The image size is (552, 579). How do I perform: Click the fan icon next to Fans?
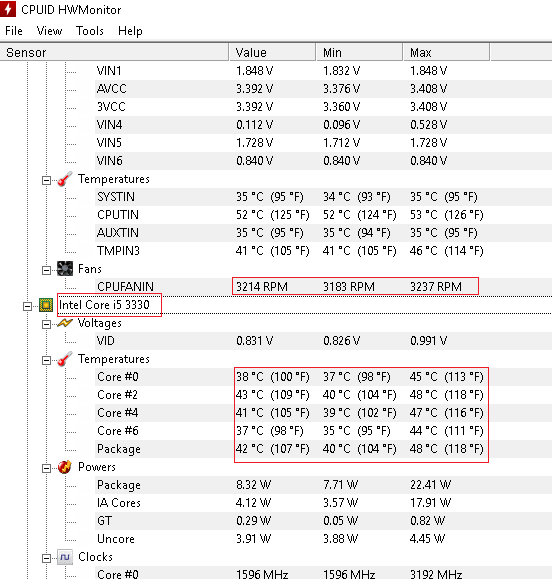[x=65, y=269]
